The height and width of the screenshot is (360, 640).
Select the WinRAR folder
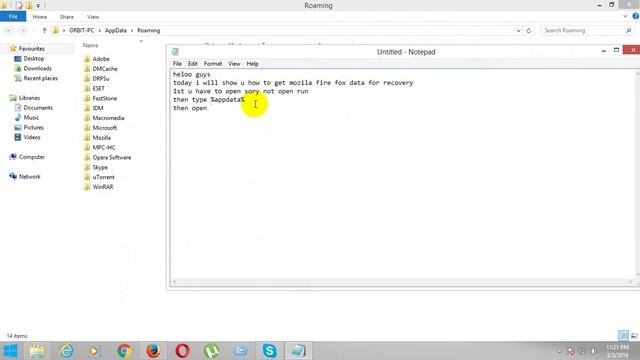click(x=103, y=187)
